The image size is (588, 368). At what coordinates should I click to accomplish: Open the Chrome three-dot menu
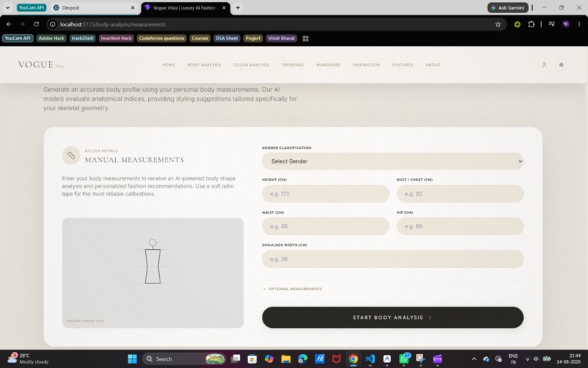(x=579, y=24)
